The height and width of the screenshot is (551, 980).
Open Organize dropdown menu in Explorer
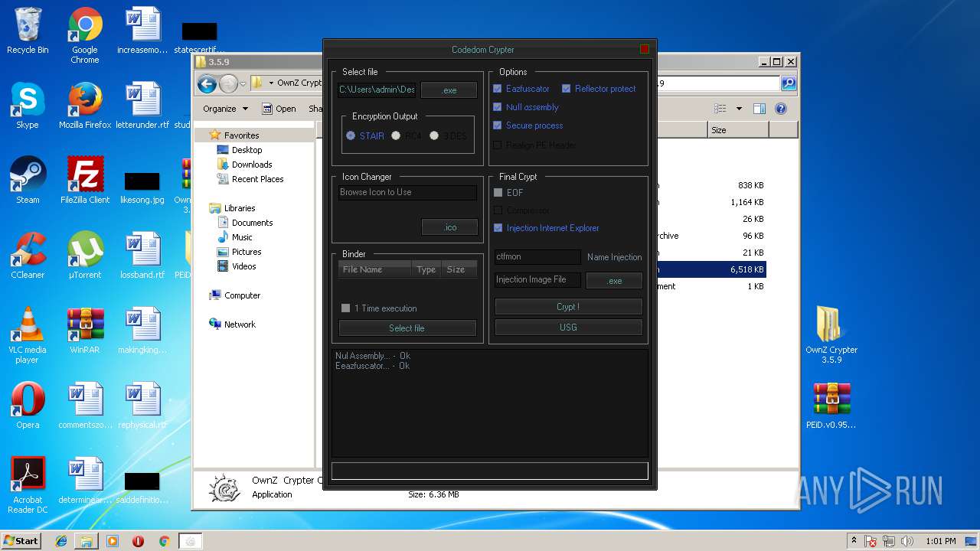click(x=225, y=109)
